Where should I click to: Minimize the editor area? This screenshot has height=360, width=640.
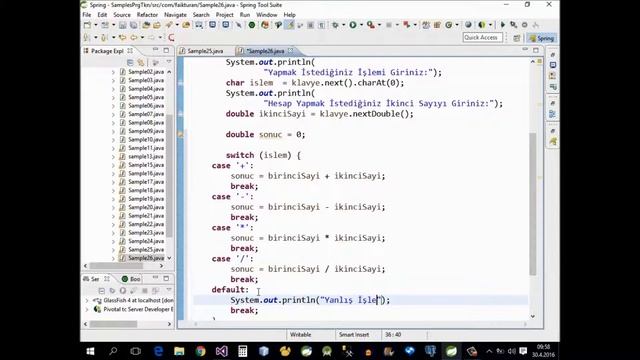tap(525, 49)
